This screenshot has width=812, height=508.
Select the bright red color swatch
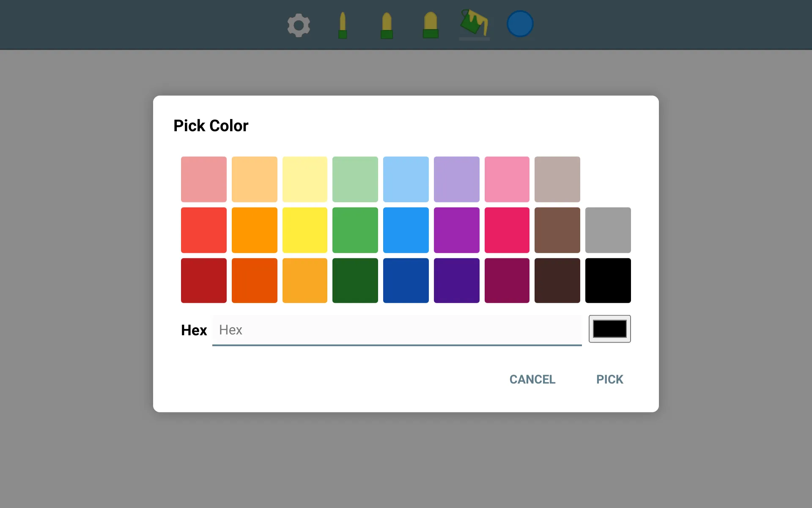204,229
